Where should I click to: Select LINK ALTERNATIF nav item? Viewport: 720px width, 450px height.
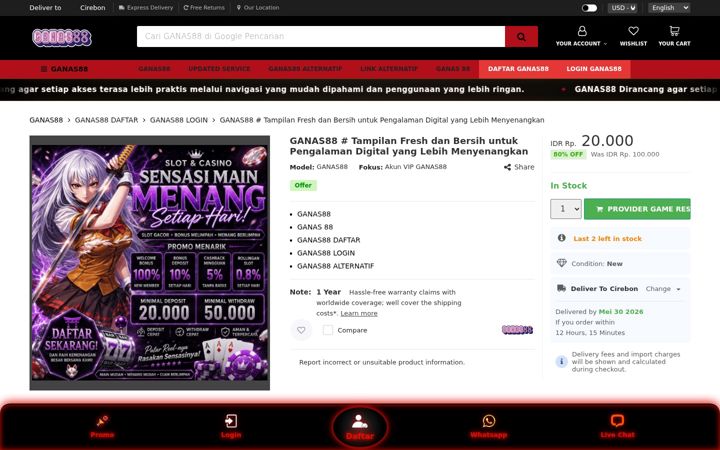tap(389, 69)
